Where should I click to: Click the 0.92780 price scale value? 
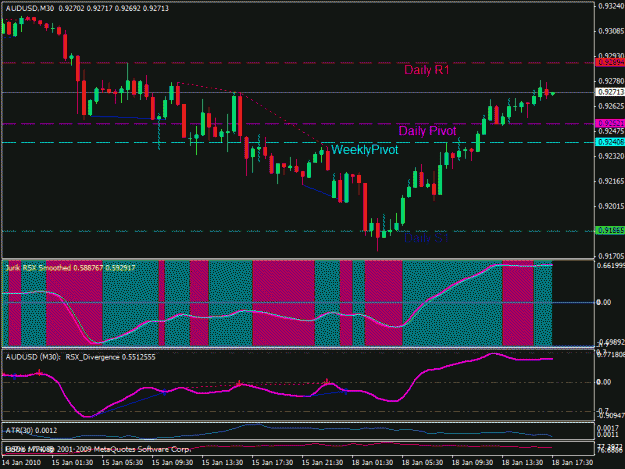tap(611, 81)
